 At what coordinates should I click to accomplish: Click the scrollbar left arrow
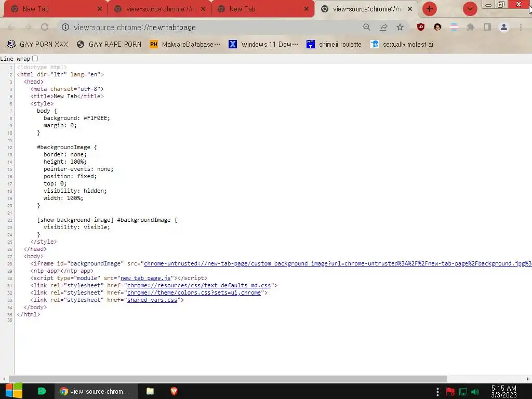[x=4, y=379]
